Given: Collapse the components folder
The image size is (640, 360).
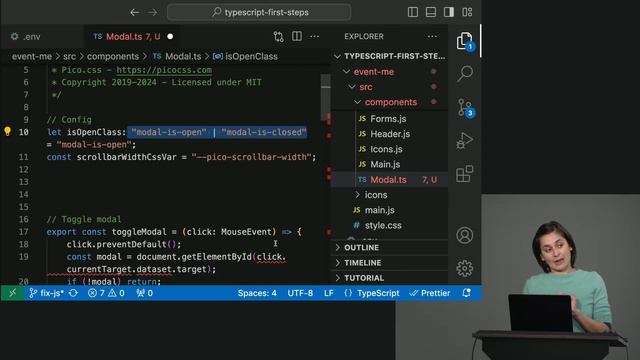Looking at the screenshot, I should 390,102.
